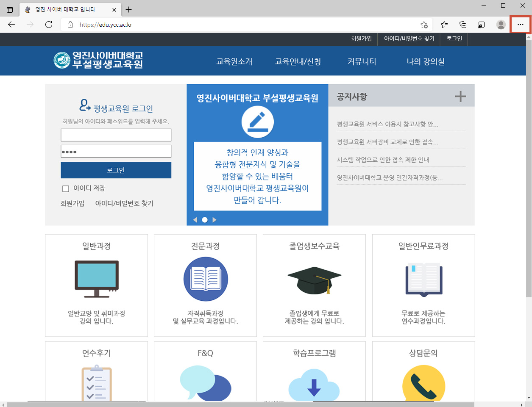
Task: Click the 공지사항 heading
Action: pyautogui.click(x=352, y=97)
